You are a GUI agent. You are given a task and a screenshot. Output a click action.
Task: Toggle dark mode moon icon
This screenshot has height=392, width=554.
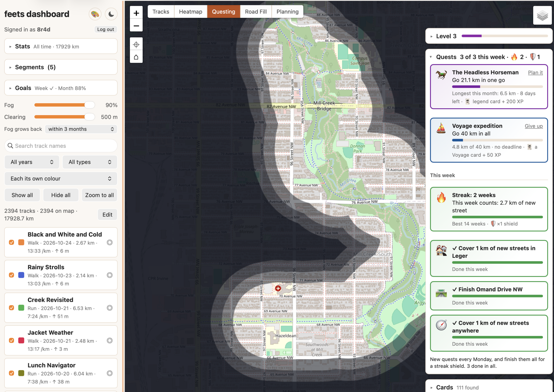(x=111, y=14)
